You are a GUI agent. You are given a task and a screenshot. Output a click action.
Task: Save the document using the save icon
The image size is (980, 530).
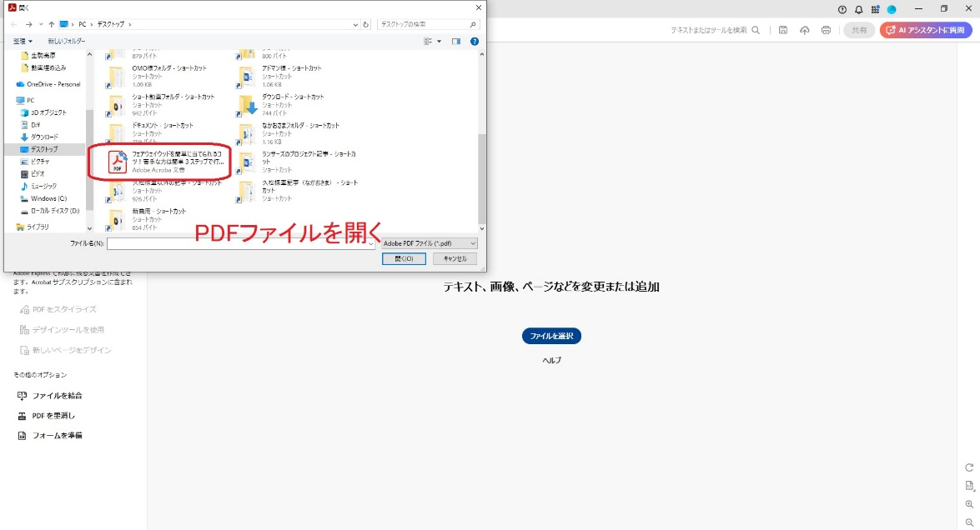click(x=783, y=30)
